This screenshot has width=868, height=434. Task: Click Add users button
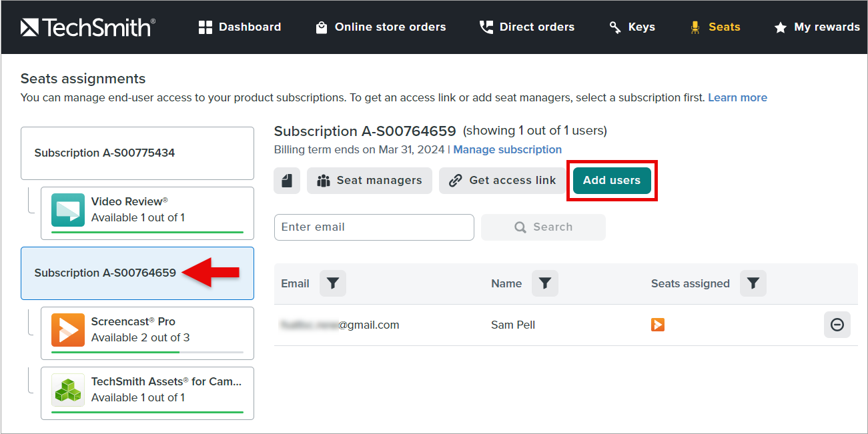pyautogui.click(x=612, y=181)
